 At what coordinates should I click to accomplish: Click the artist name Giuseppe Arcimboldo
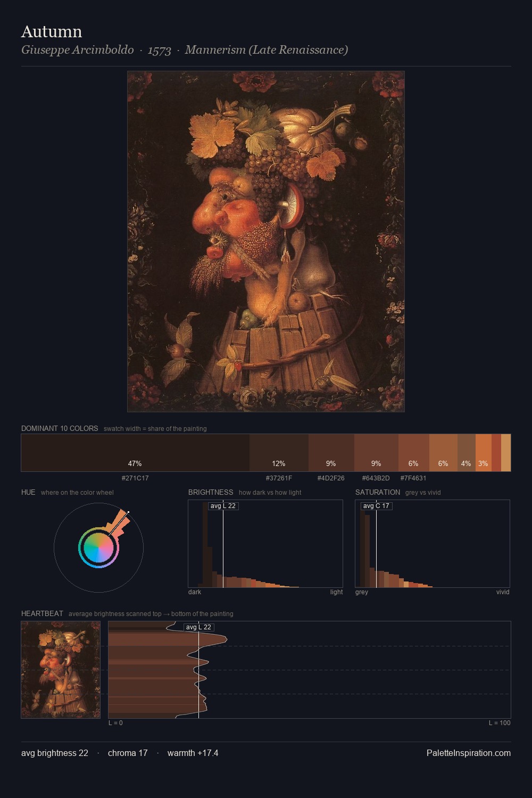(x=78, y=49)
